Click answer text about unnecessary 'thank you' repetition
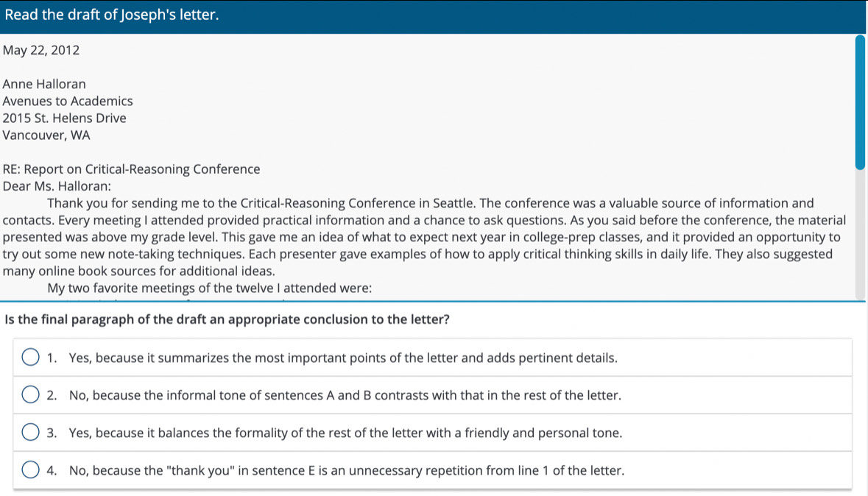Screen dimensions: 868x496 point(346,470)
